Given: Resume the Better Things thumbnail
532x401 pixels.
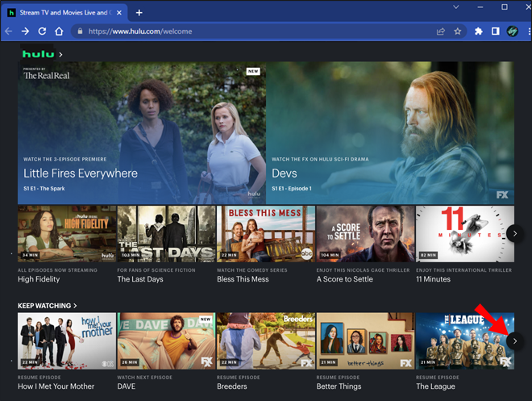Looking at the screenshot, I should coord(365,341).
